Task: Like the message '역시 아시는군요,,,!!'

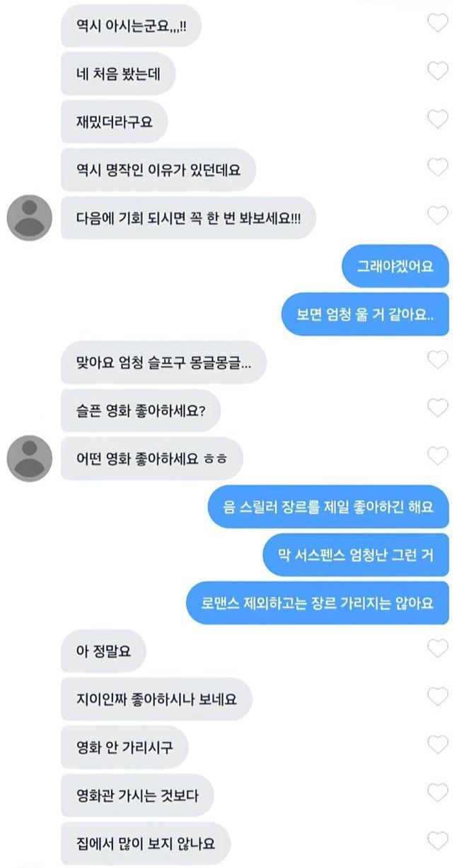Action: coord(438,23)
